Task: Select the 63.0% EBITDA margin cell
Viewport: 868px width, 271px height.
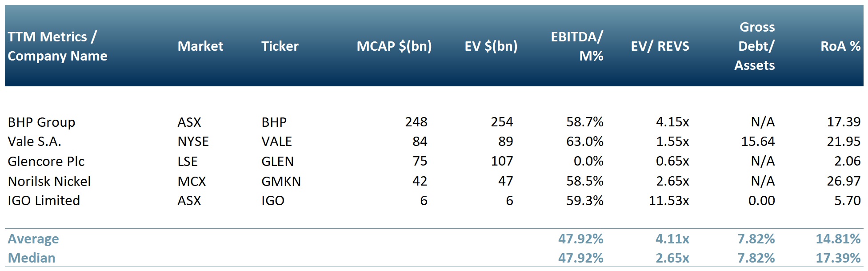Action: pyautogui.click(x=584, y=142)
